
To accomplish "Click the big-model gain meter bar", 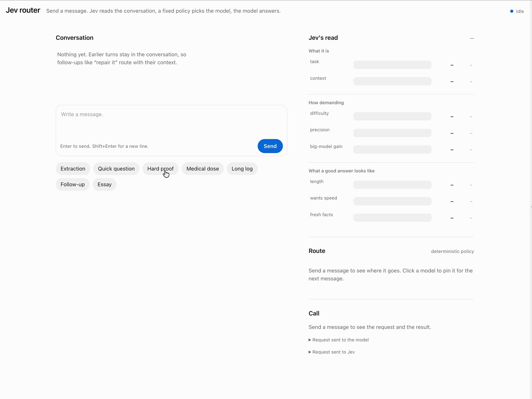I will click(392, 150).
